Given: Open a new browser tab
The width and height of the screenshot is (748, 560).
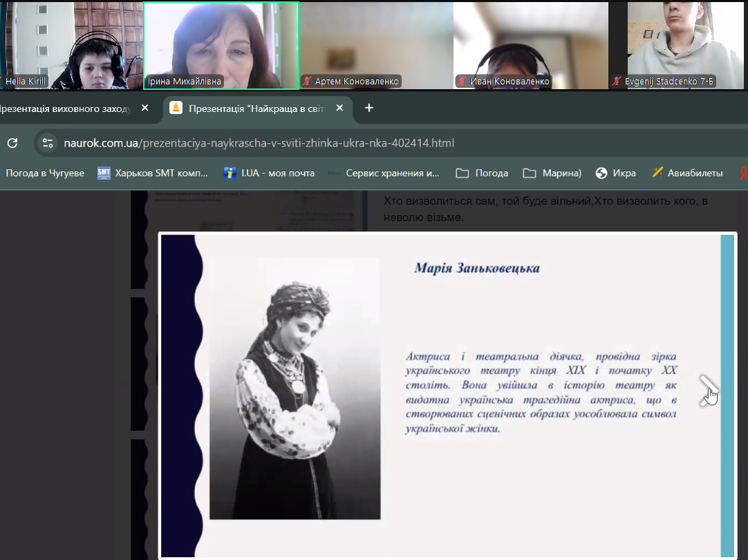Looking at the screenshot, I should 368,109.
